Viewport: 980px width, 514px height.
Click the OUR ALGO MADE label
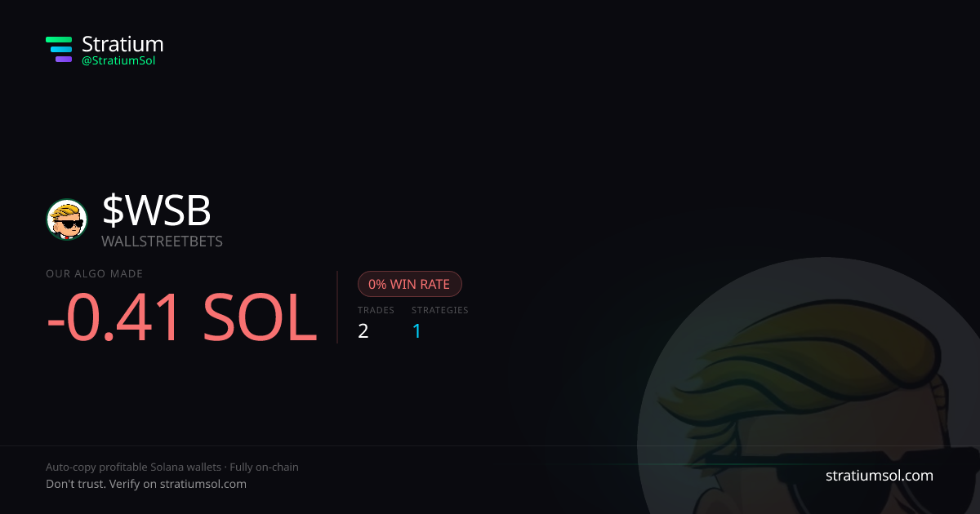pos(95,274)
